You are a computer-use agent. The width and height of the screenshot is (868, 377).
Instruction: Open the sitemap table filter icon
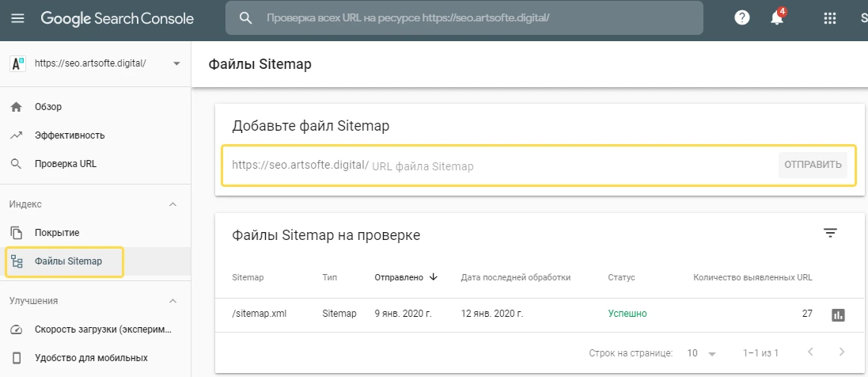(x=830, y=233)
